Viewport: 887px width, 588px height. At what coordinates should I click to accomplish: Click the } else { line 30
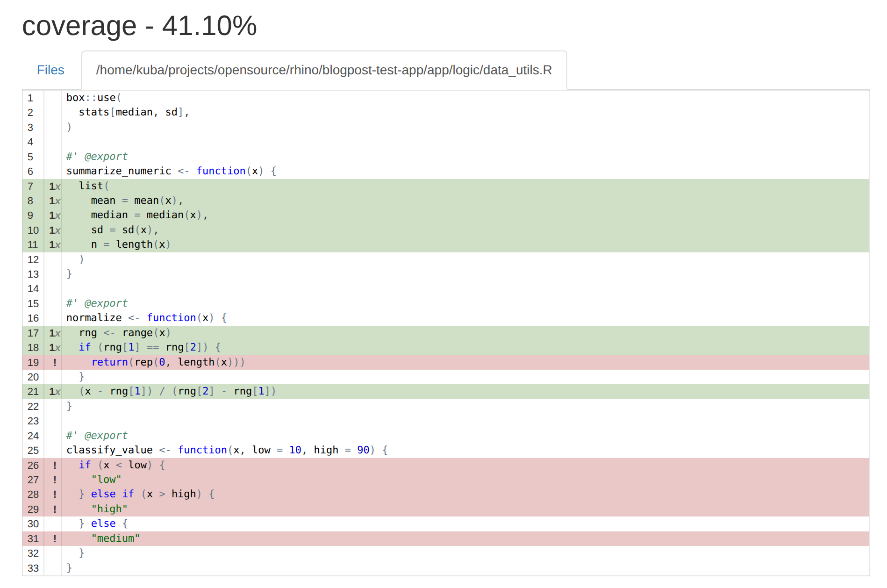103,523
